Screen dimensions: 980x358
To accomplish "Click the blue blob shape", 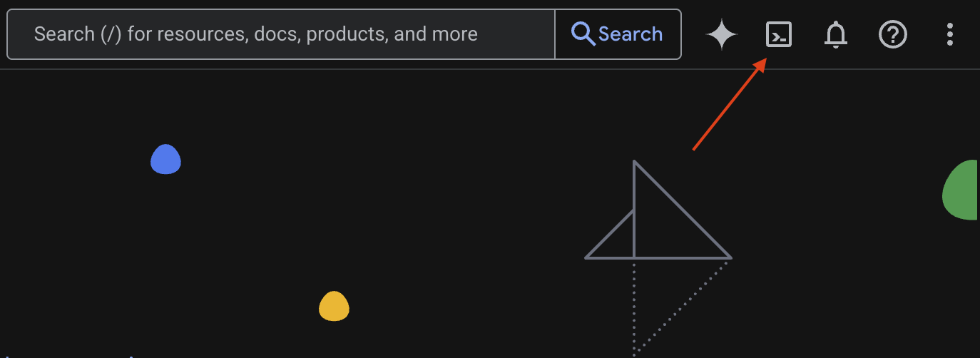I will pos(165,160).
